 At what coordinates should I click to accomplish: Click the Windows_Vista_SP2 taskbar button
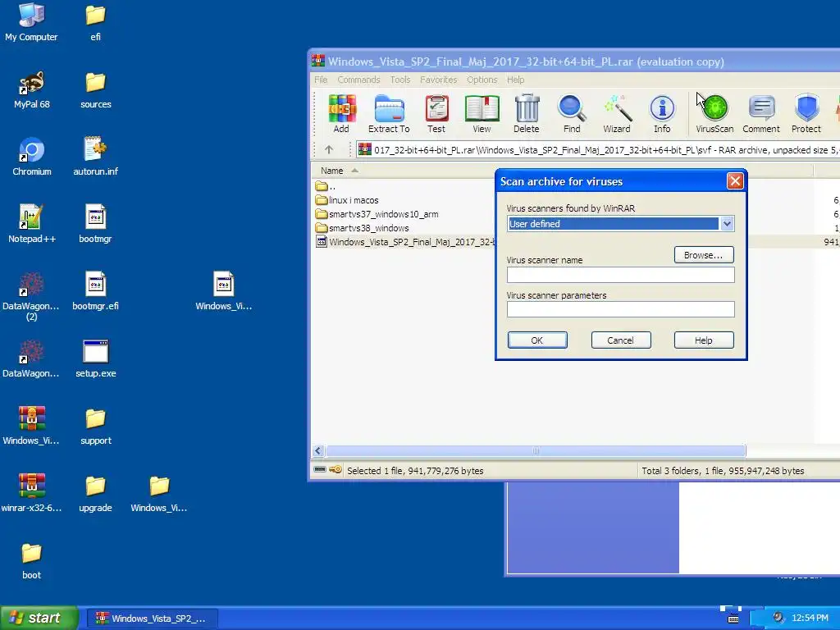(x=152, y=619)
